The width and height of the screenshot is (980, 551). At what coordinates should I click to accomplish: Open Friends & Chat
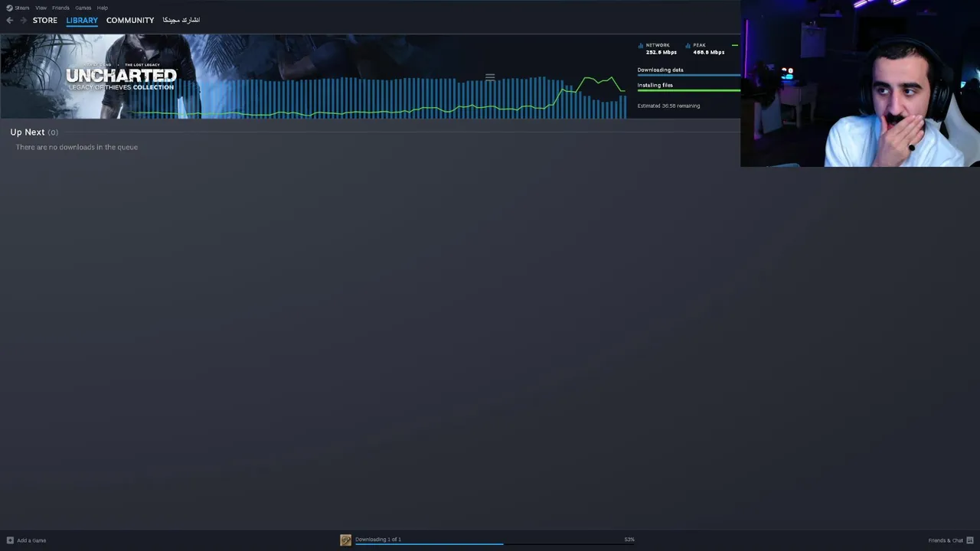point(946,540)
